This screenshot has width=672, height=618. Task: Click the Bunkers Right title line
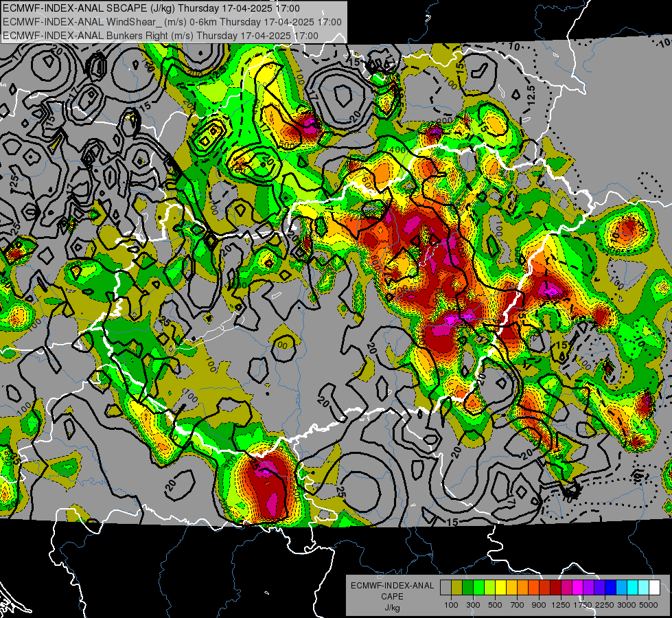coord(161,36)
